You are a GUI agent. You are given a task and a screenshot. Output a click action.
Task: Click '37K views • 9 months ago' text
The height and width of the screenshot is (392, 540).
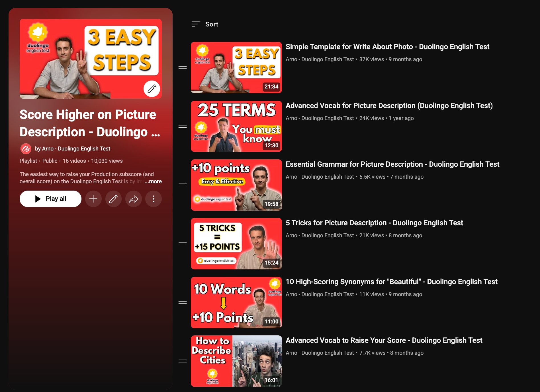point(391,59)
